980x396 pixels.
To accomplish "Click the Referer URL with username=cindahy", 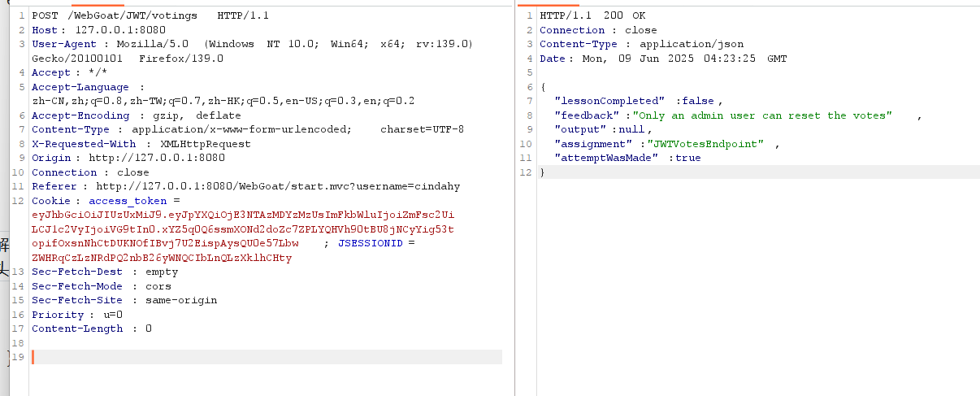I will pyautogui.click(x=278, y=186).
